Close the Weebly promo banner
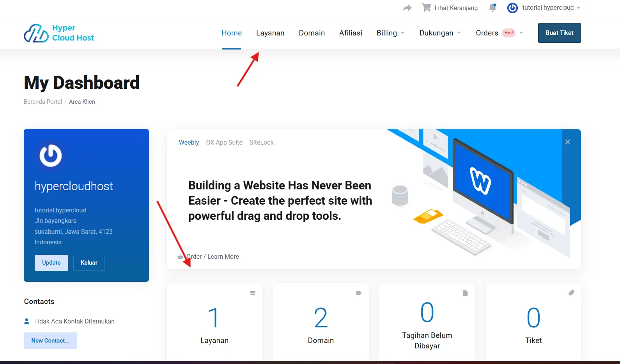Screen dimensions: 620x364 [x=568, y=142]
